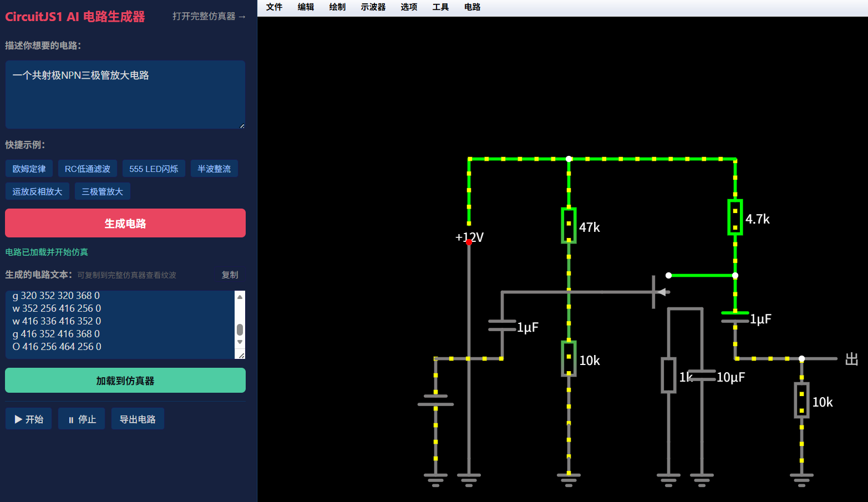Image resolution: width=868 pixels, height=502 pixels.
Task: Click the 导出电路 button
Action: tap(138, 419)
